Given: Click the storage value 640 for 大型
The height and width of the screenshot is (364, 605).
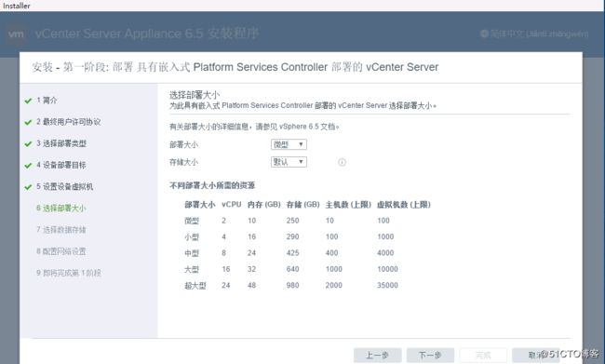Looking at the screenshot, I should click(x=293, y=269).
